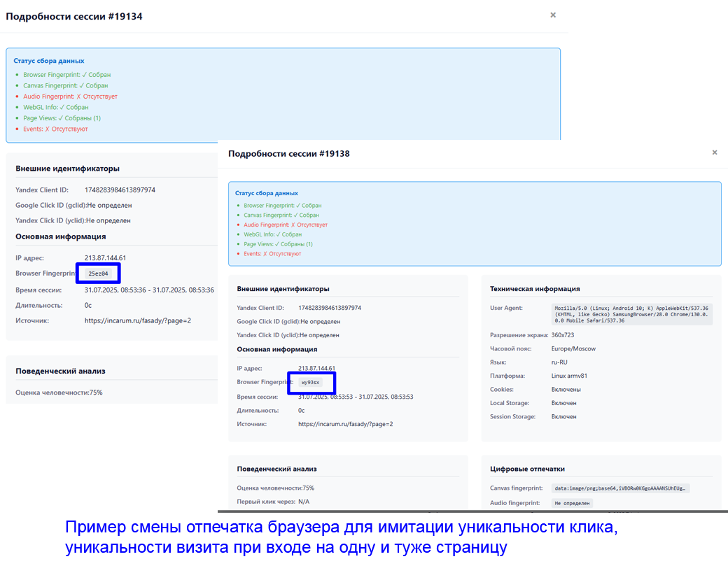The image size is (728, 573).
Task: Click the X mark by Audio Fingerprint in session #19138
Action: click(293, 225)
